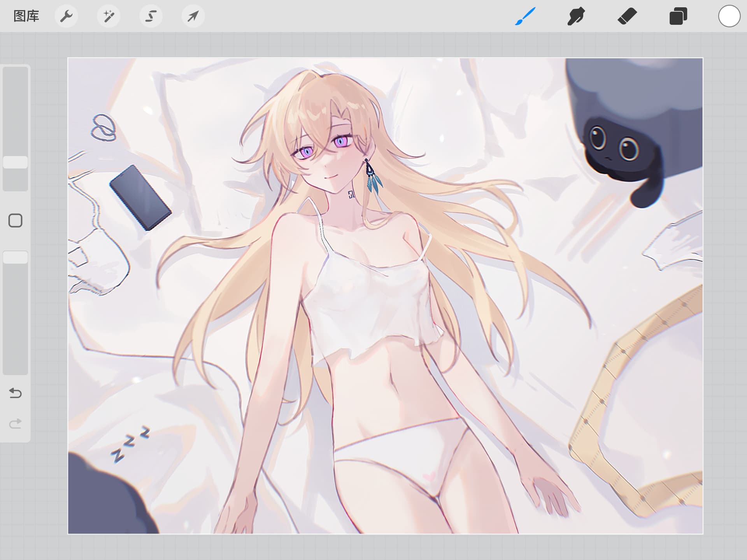747x560 pixels.
Task: Select the Eraser tool
Action: (627, 16)
